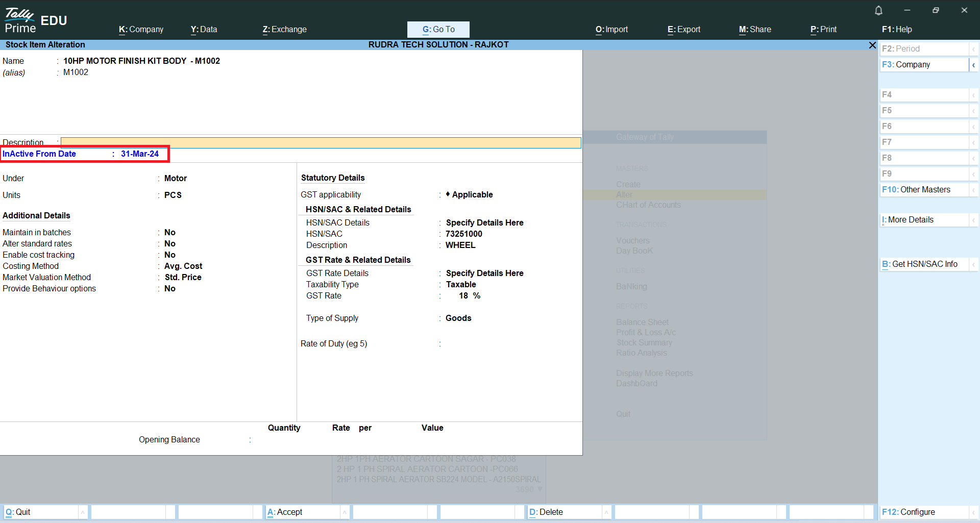Open the G: Go To menu
Image resolution: width=980 pixels, height=523 pixels.
click(438, 30)
